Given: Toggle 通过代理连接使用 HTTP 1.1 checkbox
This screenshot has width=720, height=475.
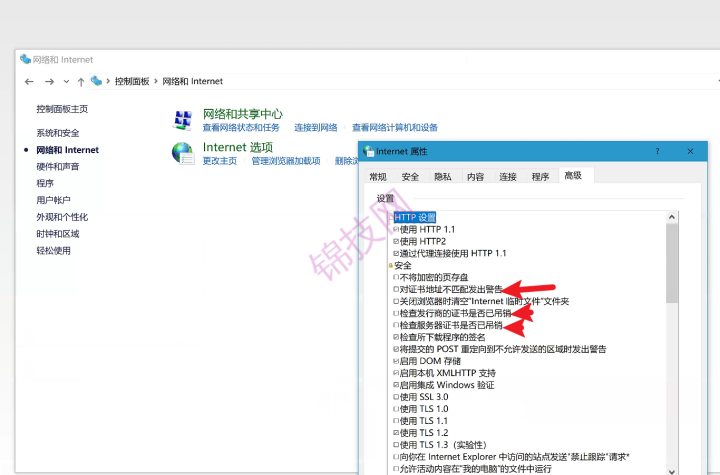Looking at the screenshot, I should [396, 253].
